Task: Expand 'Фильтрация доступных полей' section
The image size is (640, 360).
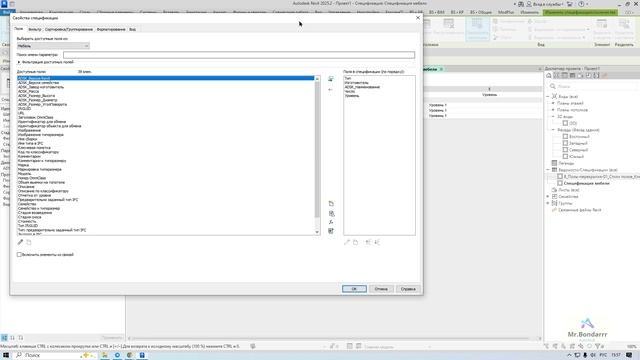Action: [19, 62]
